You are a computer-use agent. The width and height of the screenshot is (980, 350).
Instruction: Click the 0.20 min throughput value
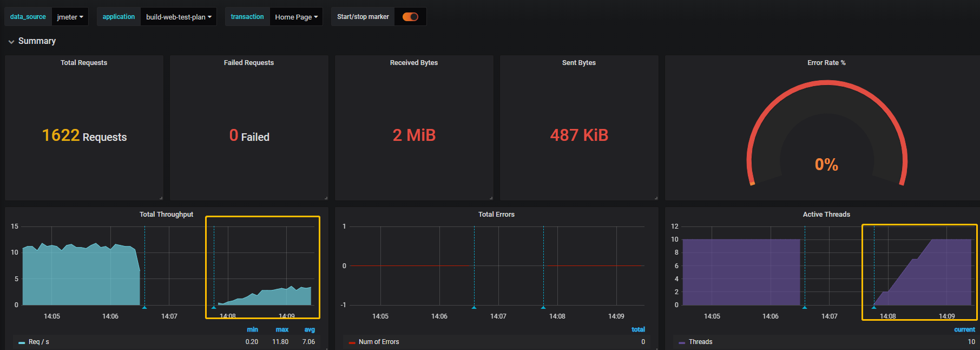(x=252, y=342)
